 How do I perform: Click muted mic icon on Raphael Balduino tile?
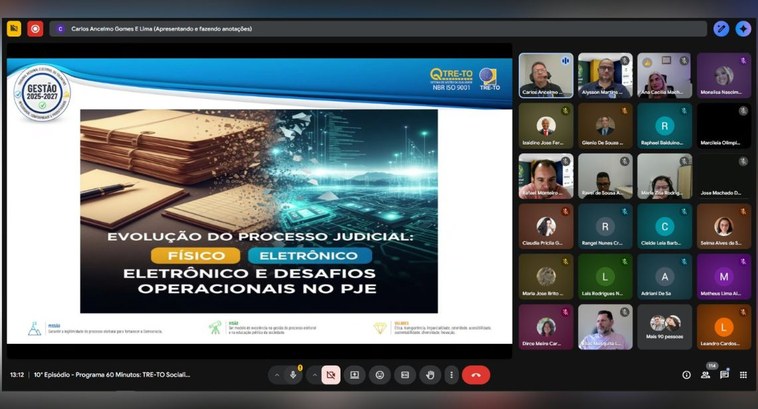click(x=684, y=111)
